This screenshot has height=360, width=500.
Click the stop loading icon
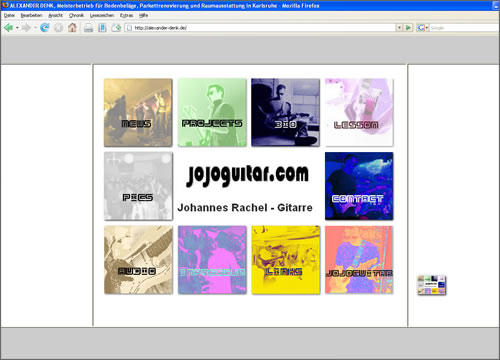pos(58,28)
